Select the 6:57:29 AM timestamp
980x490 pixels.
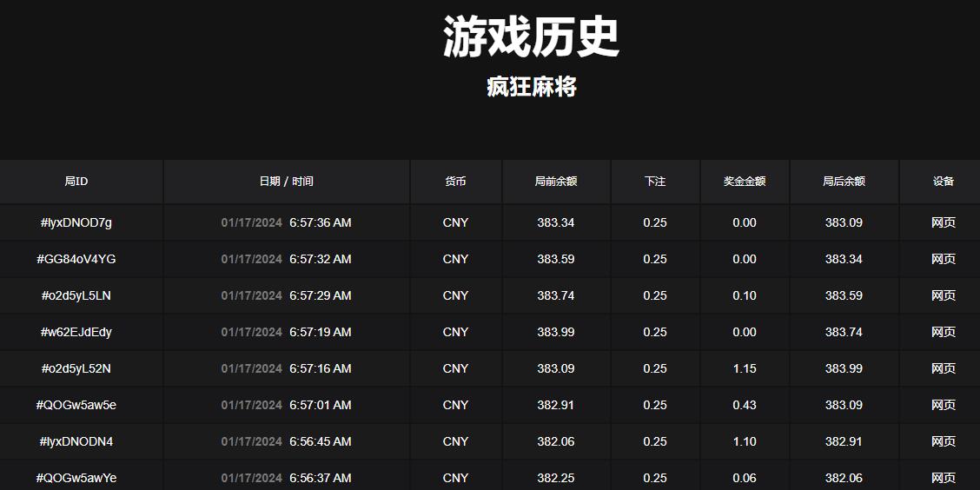(320, 295)
